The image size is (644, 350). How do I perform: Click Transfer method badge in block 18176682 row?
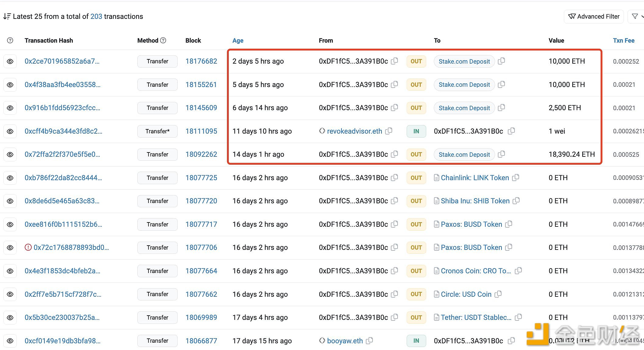(157, 61)
